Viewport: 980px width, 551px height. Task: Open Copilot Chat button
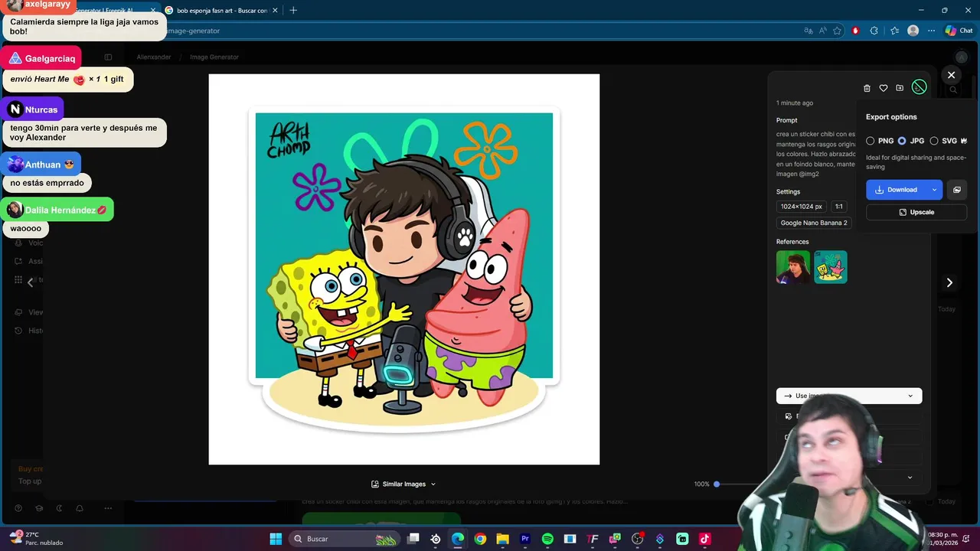(x=959, y=31)
